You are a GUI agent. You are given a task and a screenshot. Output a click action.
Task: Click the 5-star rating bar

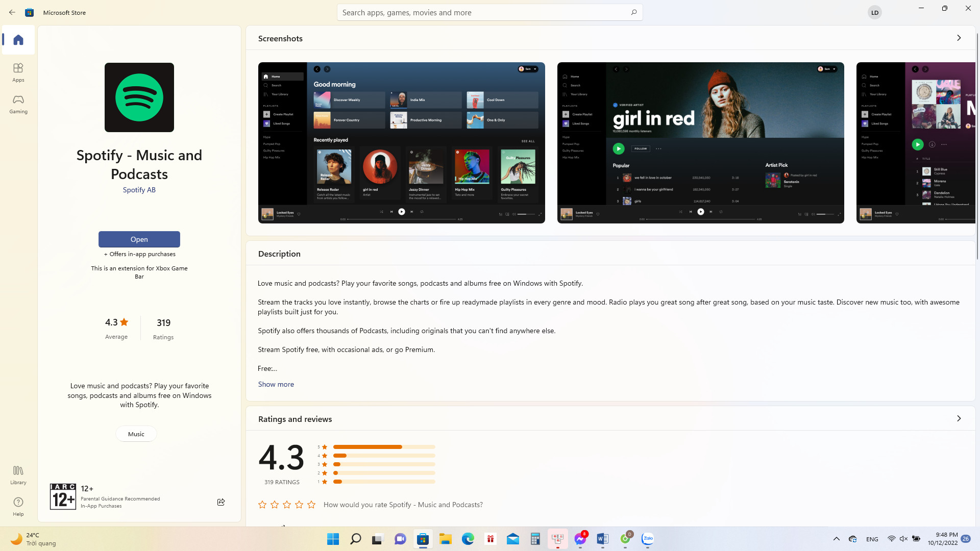pyautogui.click(x=384, y=447)
